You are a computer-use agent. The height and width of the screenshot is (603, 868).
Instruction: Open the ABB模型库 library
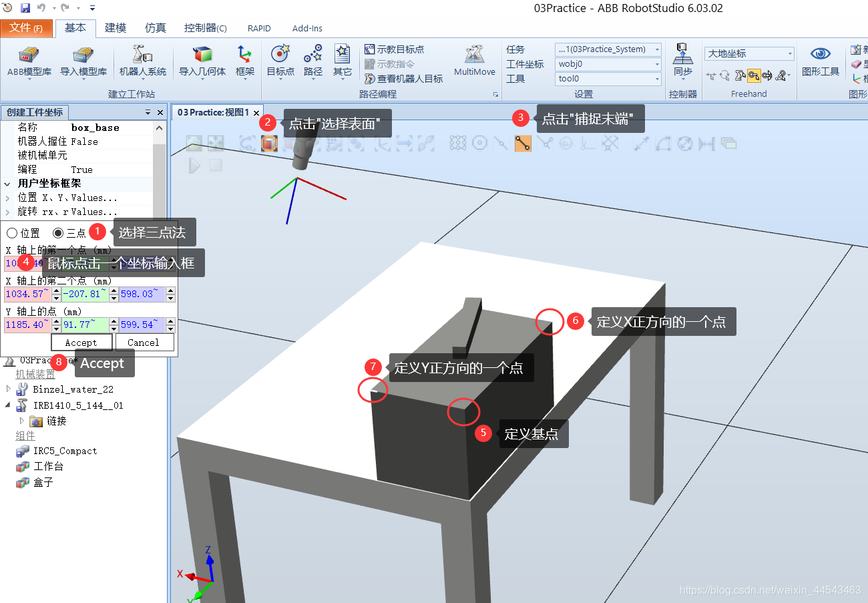tap(29, 61)
